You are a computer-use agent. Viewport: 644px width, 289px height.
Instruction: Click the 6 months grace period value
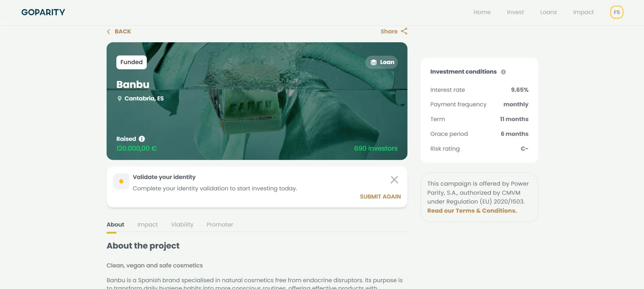515,134
